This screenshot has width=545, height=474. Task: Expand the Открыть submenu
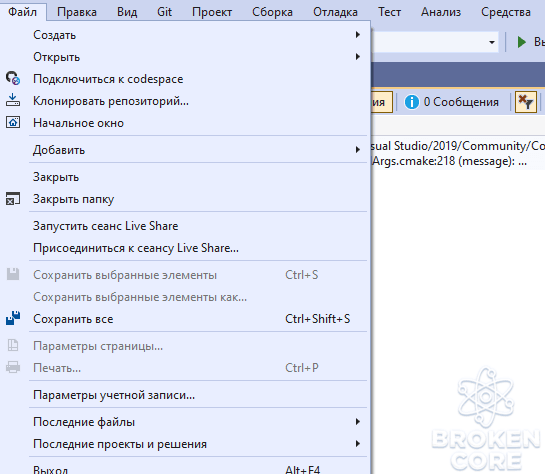pyautogui.click(x=184, y=57)
